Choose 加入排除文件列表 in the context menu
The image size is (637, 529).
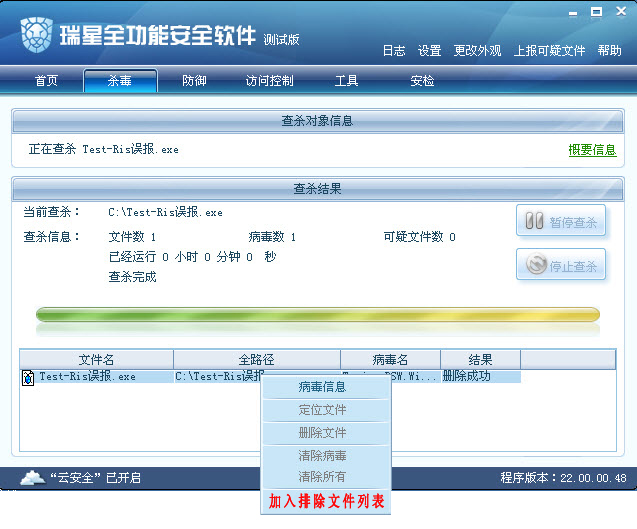326,501
